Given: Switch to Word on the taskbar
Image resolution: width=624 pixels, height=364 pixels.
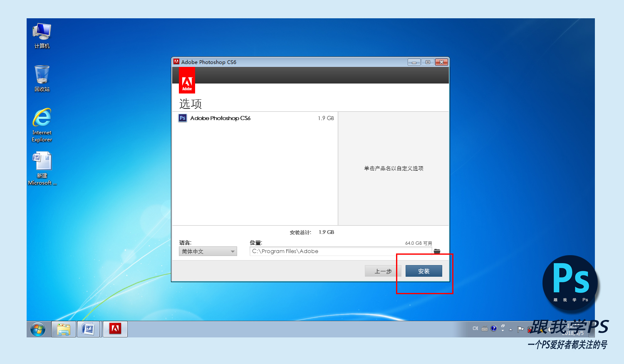Looking at the screenshot, I should (89, 329).
